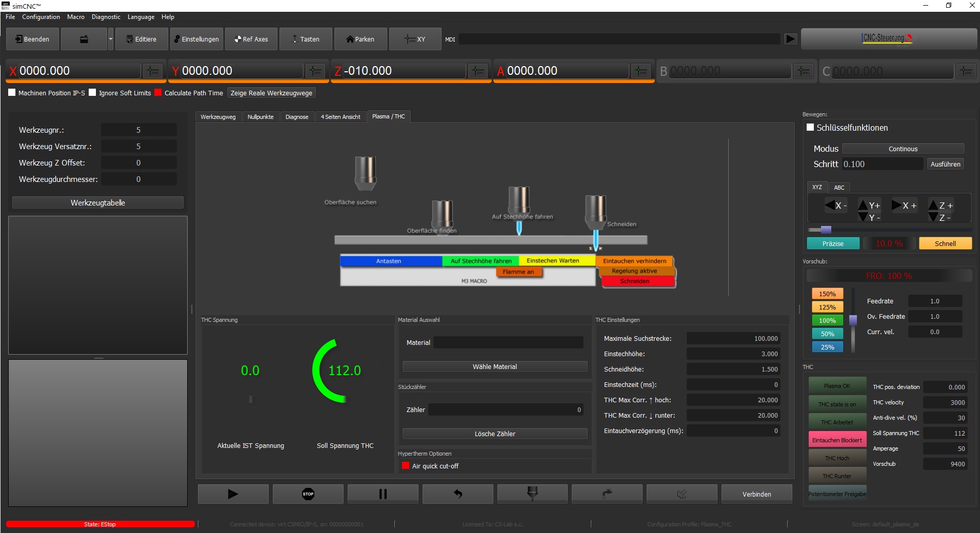Toggle the Air quick cut-off option
This screenshot has width=980, height=533.
pyautogui.click(x=406, y=466)
